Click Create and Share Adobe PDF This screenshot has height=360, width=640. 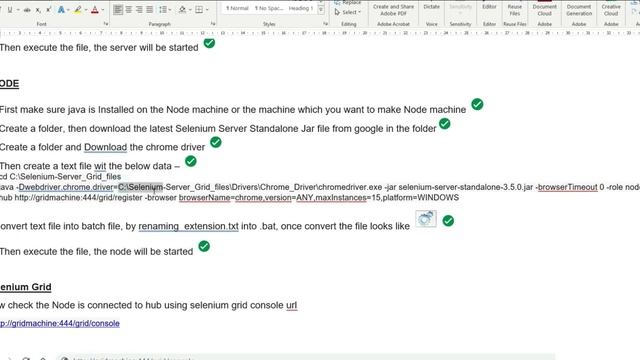(393, 10)
